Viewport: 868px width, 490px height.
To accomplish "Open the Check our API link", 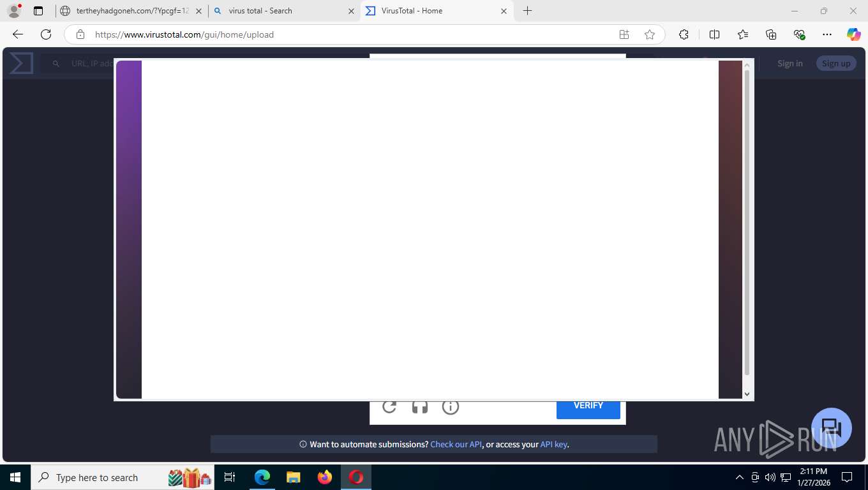I will (456, 444).
